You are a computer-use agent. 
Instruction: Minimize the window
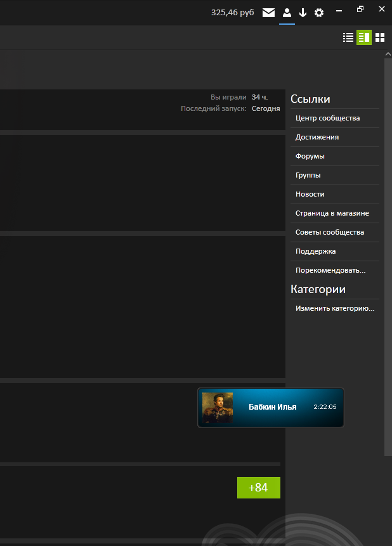click(x=339, y=11)
